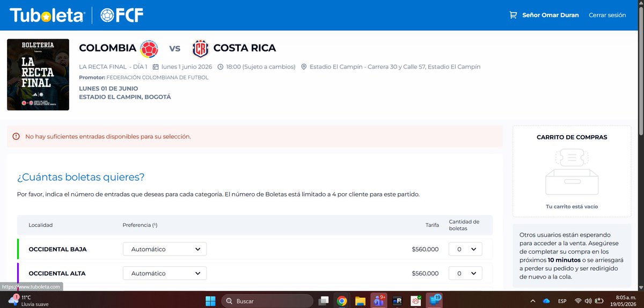Viewport: 644px width, 308px height.
Task: Open the Señor Omar Duran account link
Action: pos(551,15)
